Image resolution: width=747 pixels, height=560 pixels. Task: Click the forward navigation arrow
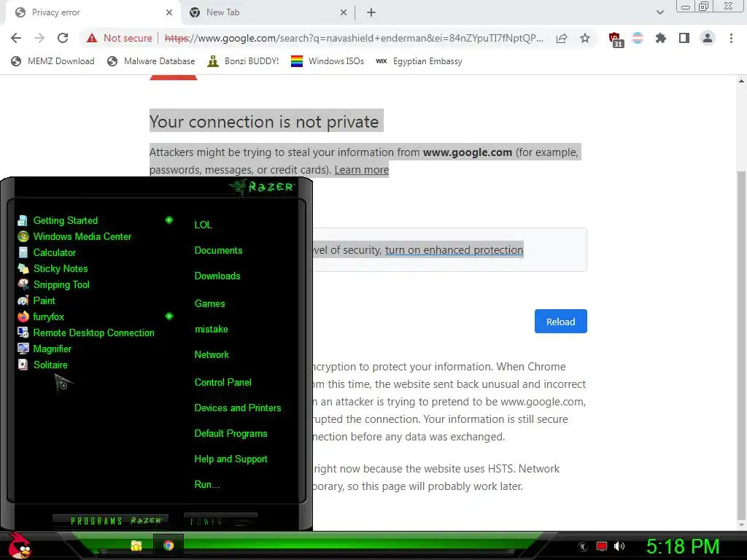(39, 38)
